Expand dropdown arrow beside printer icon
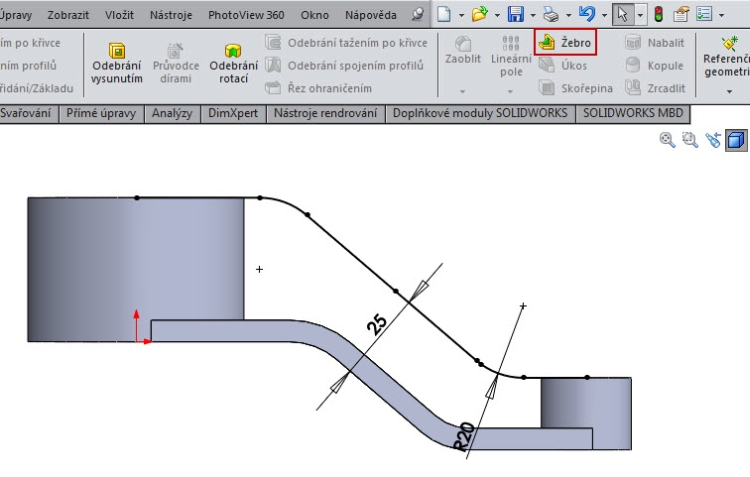Image resolution: width=750 pixels, height=477 pixels. point(569,15)
